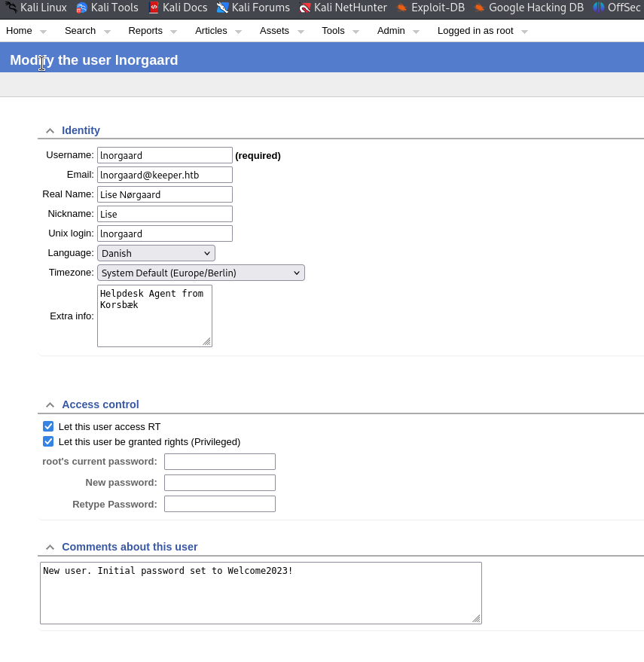Viewport: 644px width, 662px height.
Task: Open the Kali Linux bookmark icon
Action: tap(10, 8)
